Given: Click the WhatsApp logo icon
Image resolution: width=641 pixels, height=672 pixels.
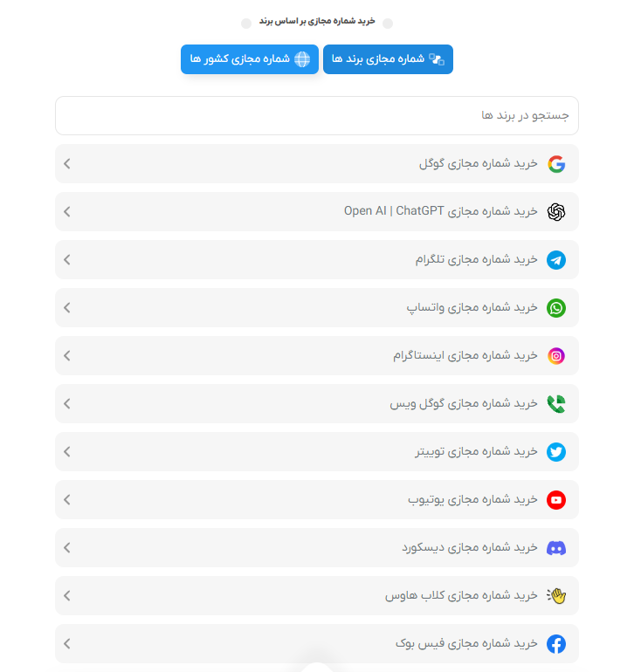Looking at the screenshot, I should (556, 308).
